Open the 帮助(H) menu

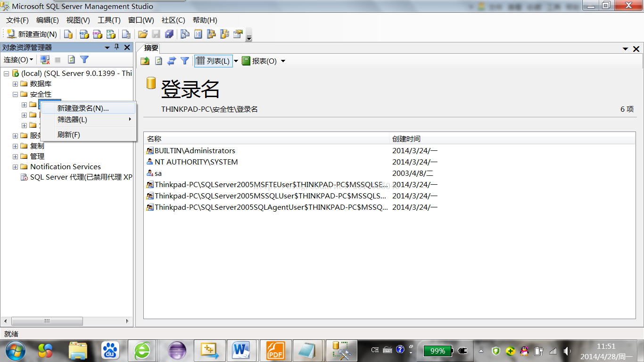(205, 20)
